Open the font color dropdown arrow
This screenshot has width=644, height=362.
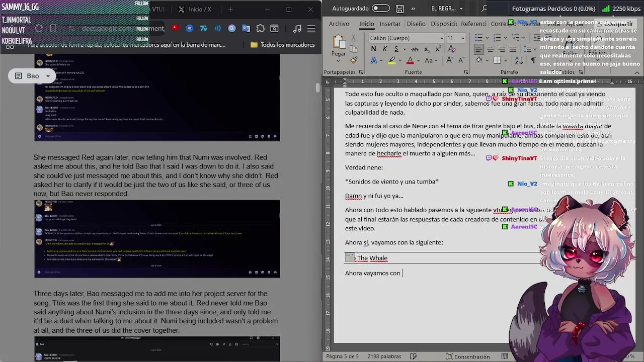(x=418, y=60)
